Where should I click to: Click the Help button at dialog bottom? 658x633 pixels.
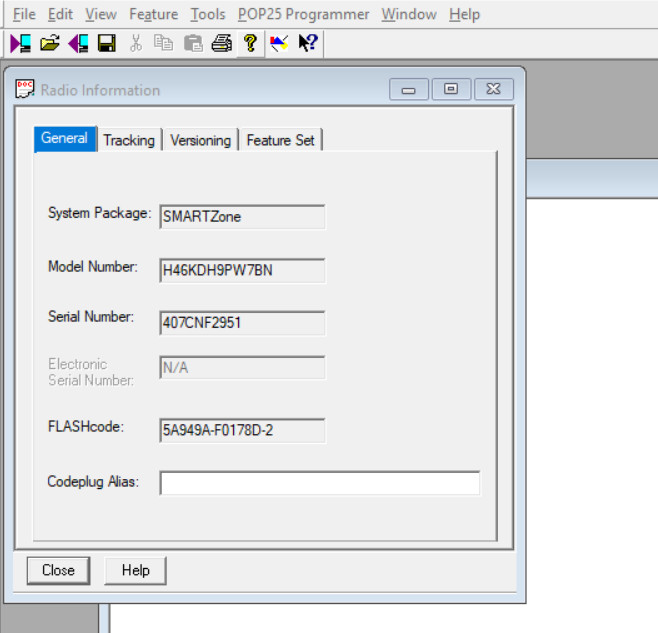[136, 570]
